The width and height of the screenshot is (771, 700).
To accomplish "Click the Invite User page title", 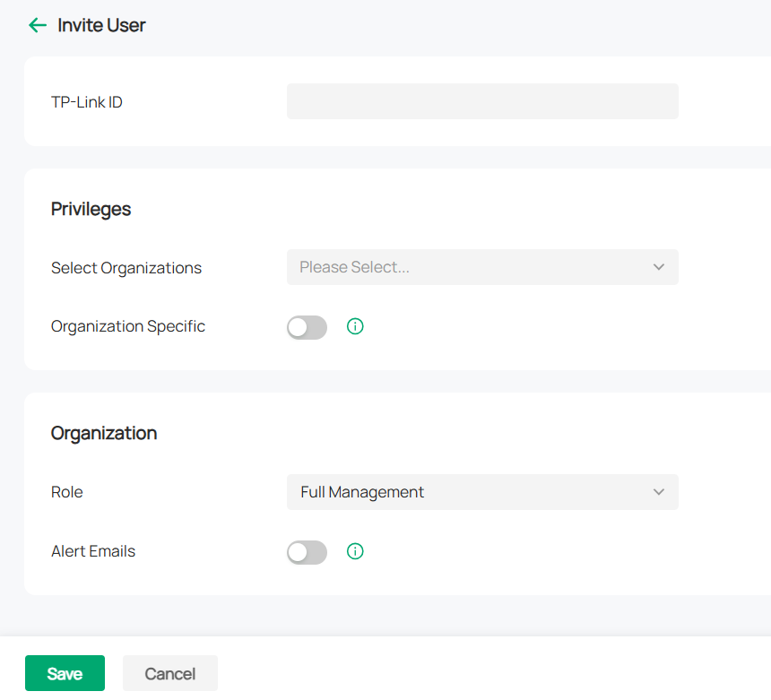I will pyautogui.click(x=101, y=25).
